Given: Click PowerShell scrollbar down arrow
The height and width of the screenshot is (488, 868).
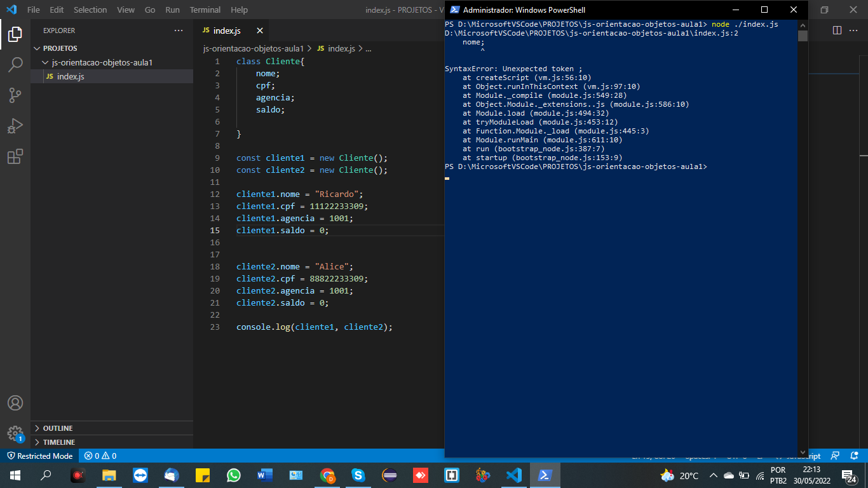Looking at the screenshot, I should [x=803, y=453].
